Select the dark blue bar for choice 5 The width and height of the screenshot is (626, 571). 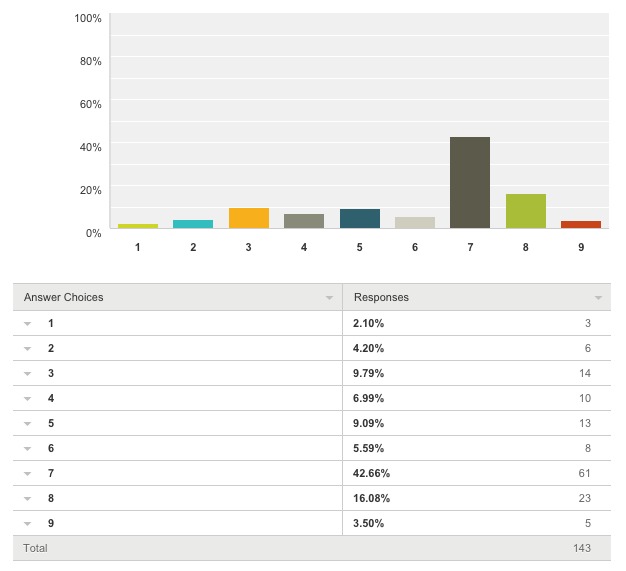[x=359, y=219]
